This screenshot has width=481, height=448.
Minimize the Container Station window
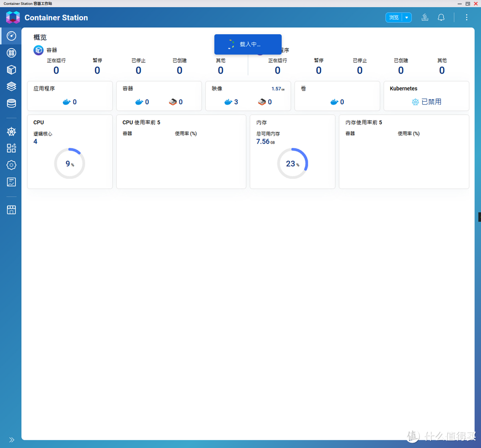(x=460, y=4)
